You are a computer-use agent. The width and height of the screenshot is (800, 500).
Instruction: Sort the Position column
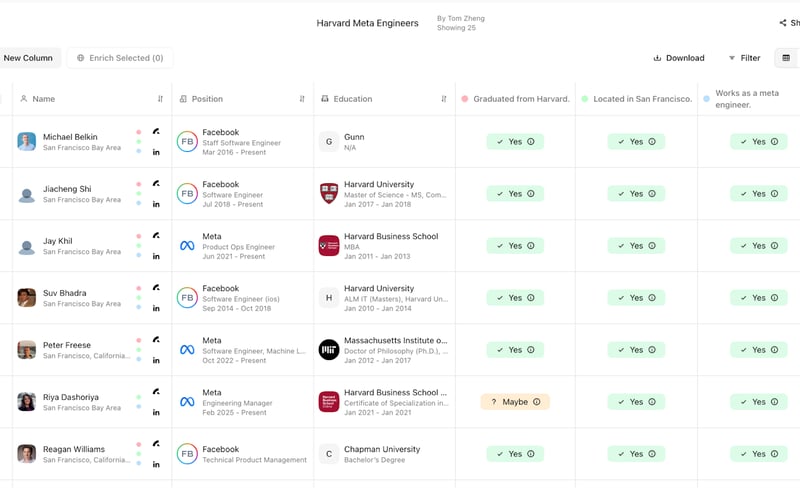pyautogui.click(x=302, y=99)
